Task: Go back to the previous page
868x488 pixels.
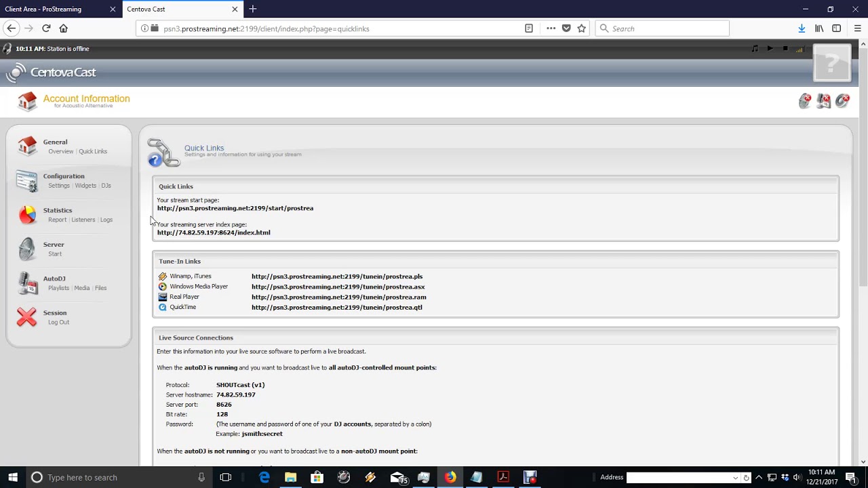Action: point(12,28)
